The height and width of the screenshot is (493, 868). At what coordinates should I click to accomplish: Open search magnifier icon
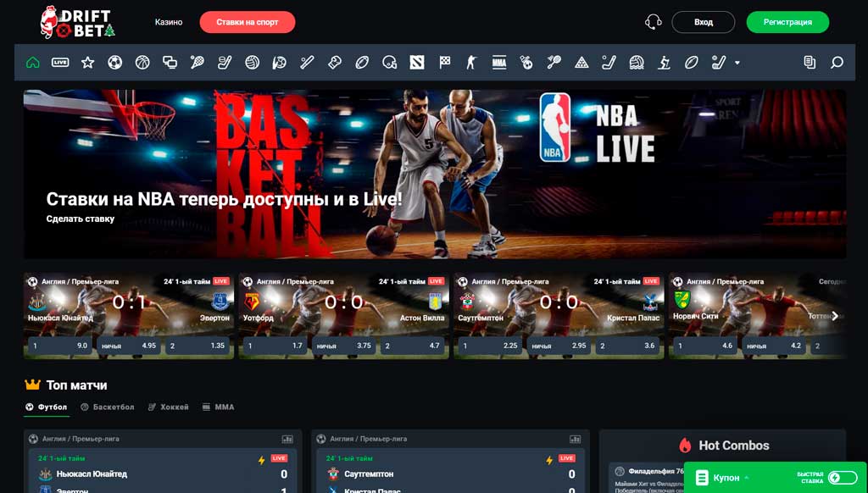coord(837,63)
